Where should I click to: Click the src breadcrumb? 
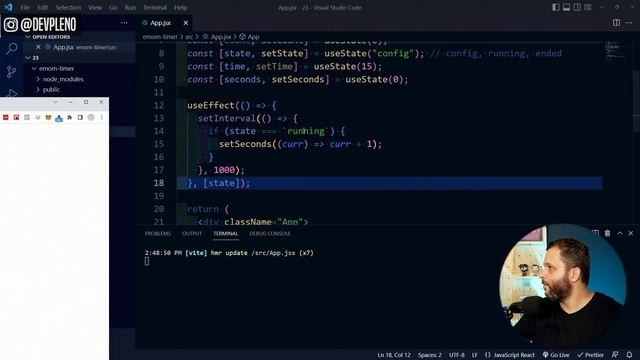(189, 37)
